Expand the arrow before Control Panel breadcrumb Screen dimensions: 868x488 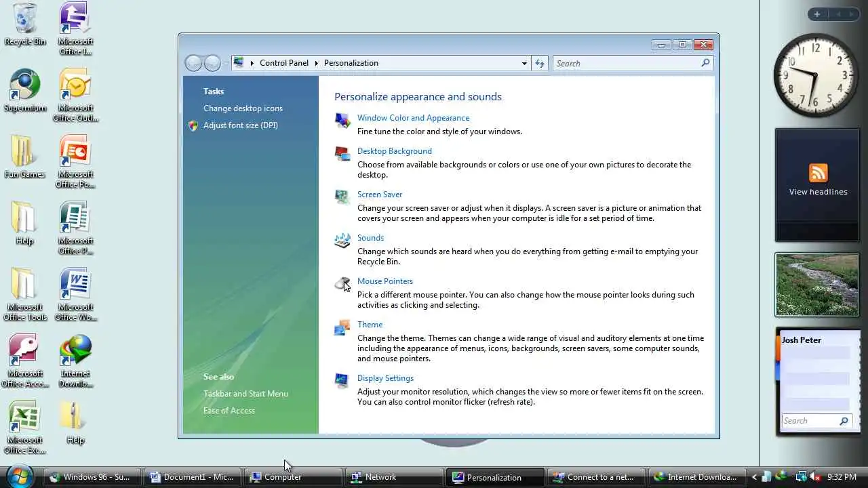coord(252,63)
